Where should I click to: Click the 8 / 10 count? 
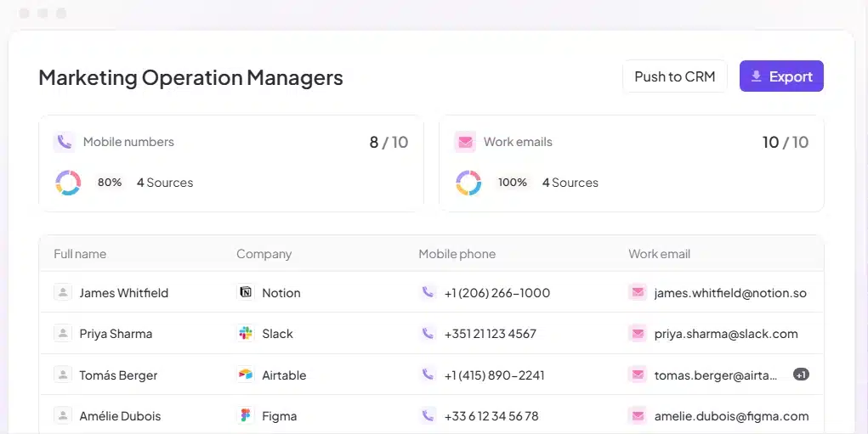point(389,142)
